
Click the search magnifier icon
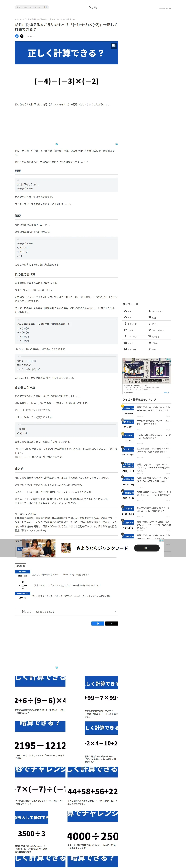(x=46, y=7)
